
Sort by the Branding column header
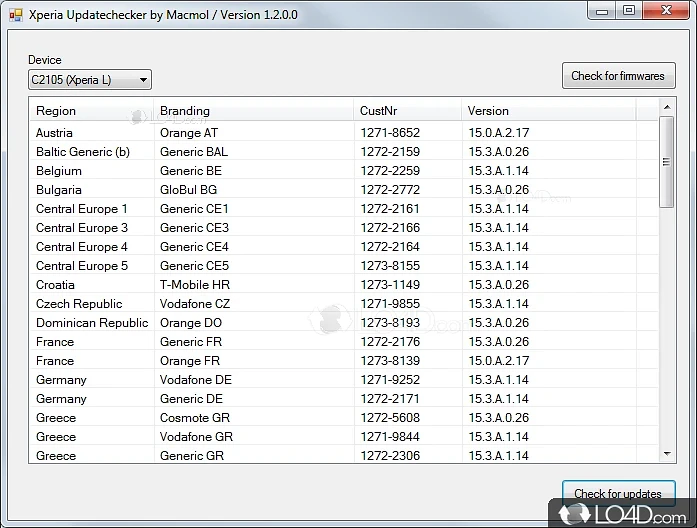(x=253, y=111)
